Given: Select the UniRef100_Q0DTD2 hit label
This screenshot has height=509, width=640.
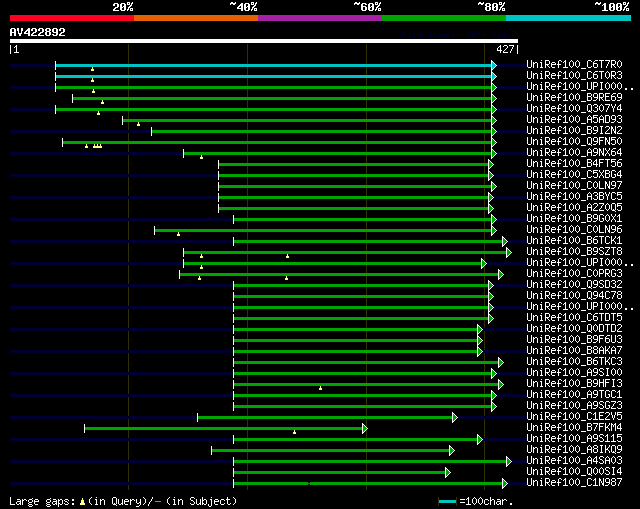Looking at the screenshot, I should click(574, 329).
